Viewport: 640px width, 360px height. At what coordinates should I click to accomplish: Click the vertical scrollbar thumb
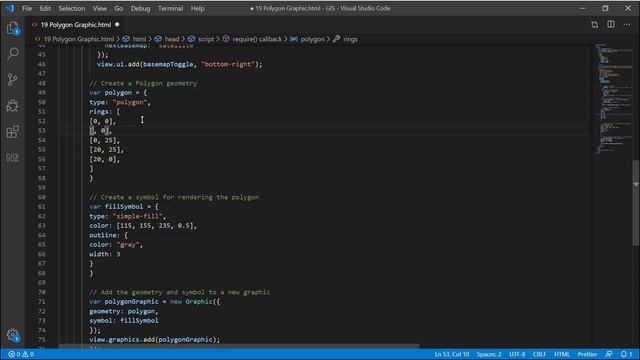(636, 203)
